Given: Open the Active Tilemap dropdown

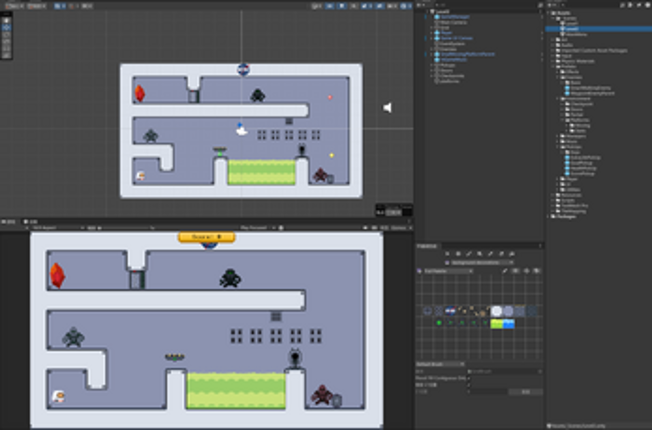Looking at the screenshot, I should coord(482,263).
